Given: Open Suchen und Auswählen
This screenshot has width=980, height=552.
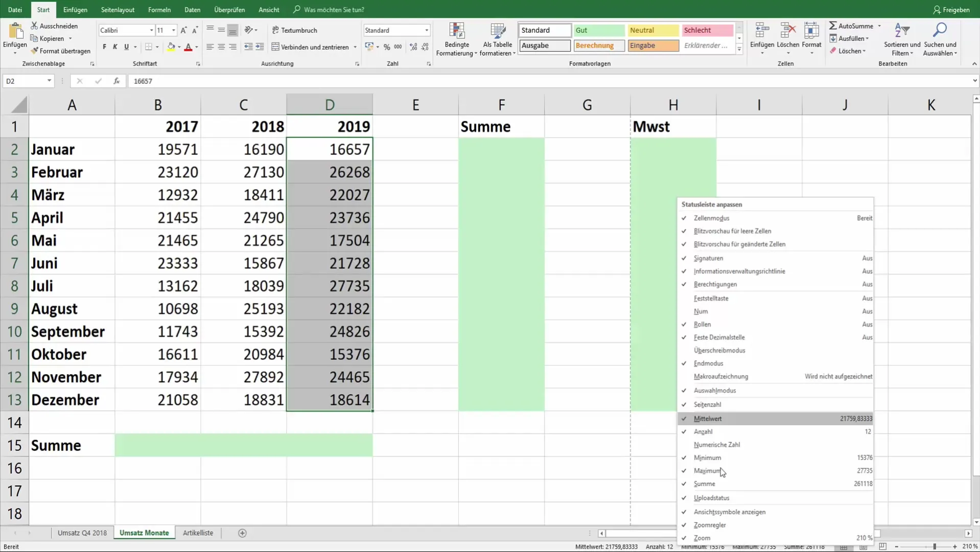Looking at the screenshot, I should 940,39.
